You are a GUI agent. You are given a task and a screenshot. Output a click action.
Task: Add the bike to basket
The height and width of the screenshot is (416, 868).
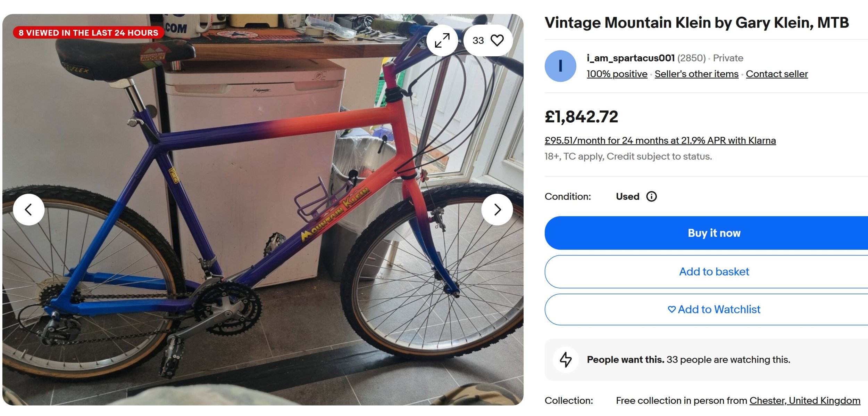click(x=714, y=272)
